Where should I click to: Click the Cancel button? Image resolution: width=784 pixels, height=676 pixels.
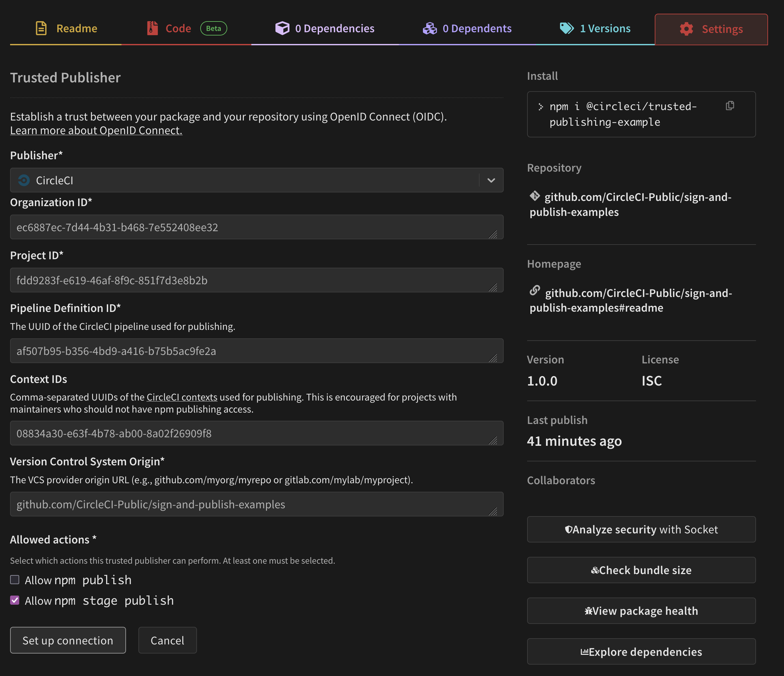168,640
